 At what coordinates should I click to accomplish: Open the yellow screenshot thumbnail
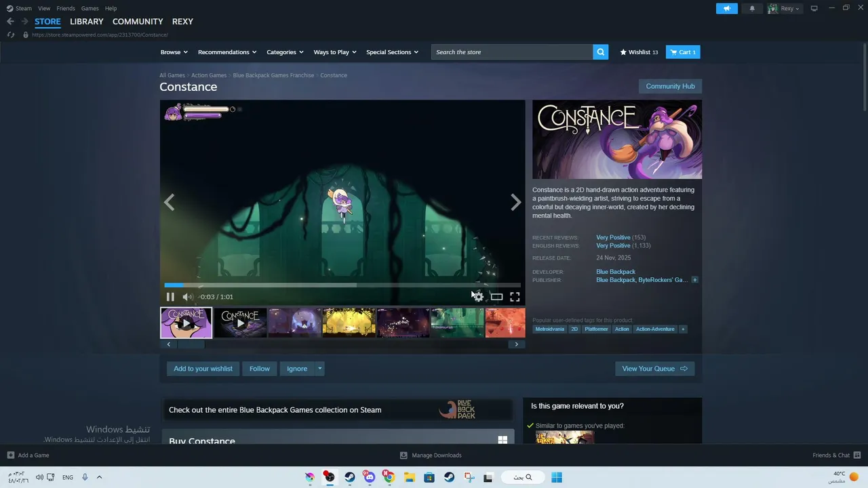(x=349, y=323)
